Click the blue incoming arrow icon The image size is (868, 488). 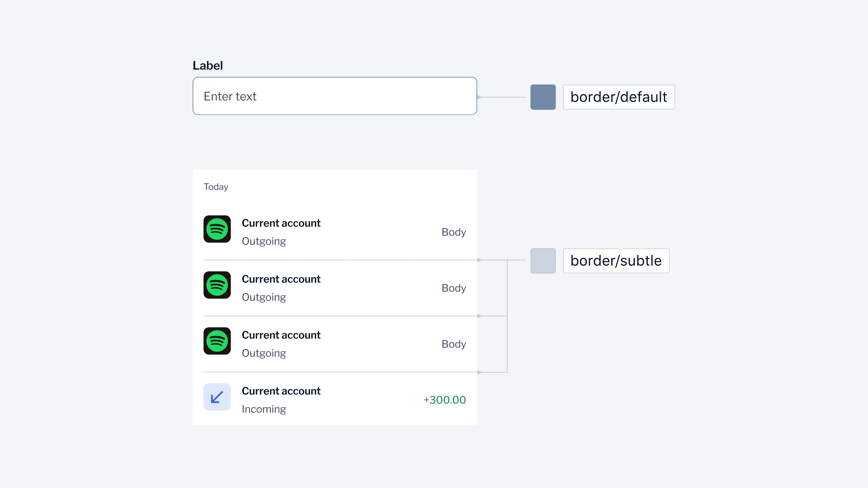pyautogui.click(x=217, y=397)
